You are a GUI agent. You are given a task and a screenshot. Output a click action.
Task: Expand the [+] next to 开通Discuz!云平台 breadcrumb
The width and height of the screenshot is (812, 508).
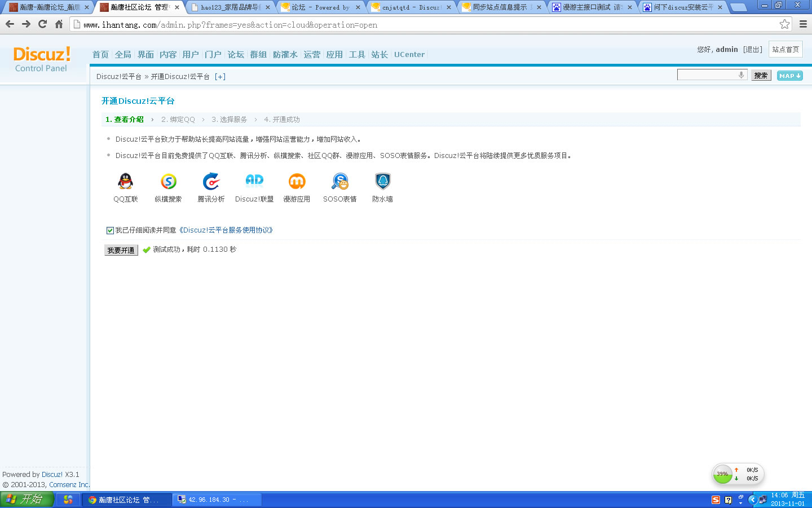[220, 77]
